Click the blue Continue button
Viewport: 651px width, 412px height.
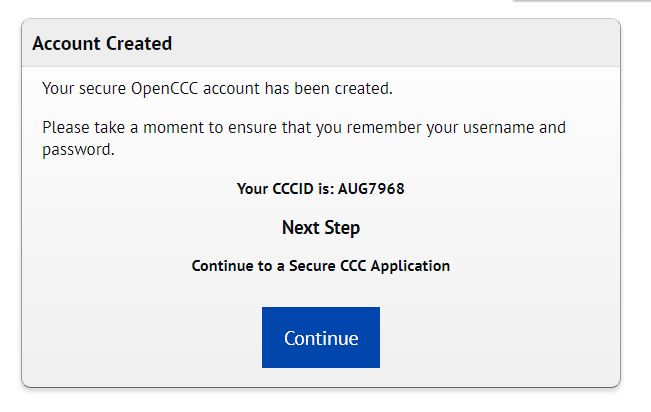click(x=321, y=337)
